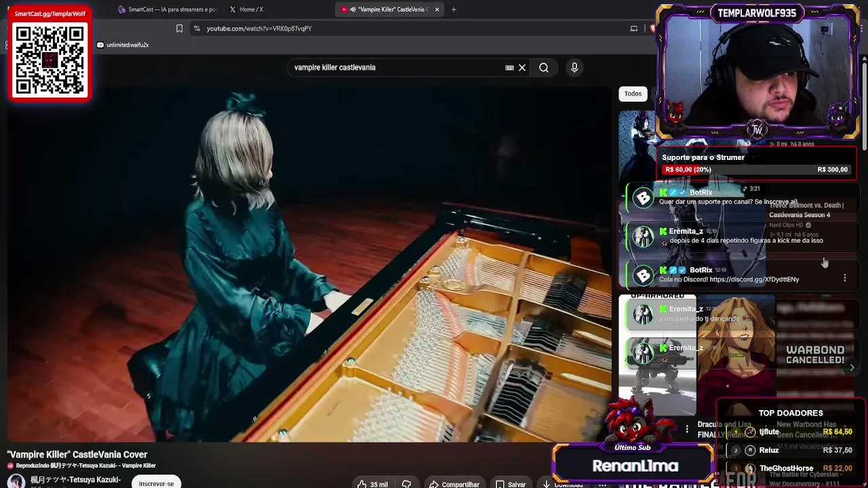Open the Trevor Belmont vs. Death video title

806,210
